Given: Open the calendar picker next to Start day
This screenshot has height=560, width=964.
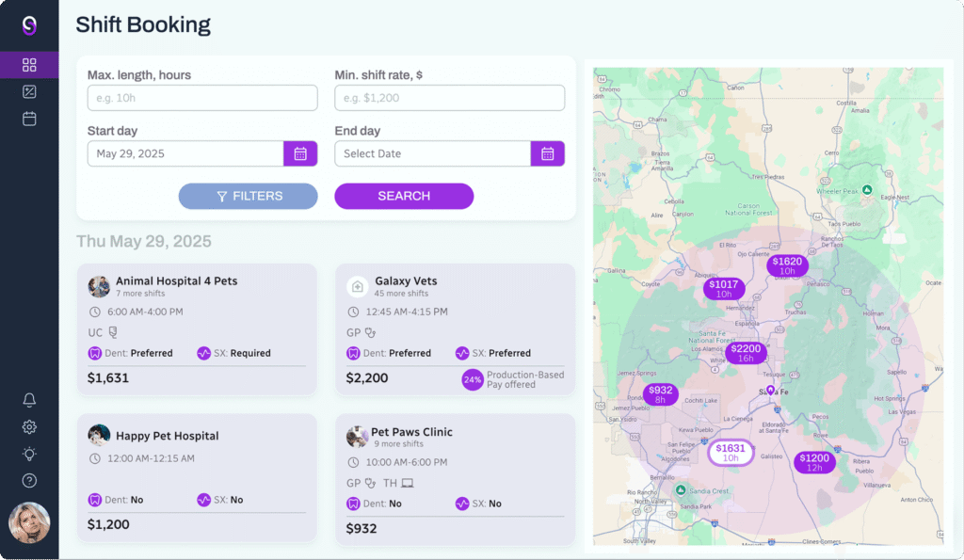Looking at the screenshot, I should (x=299, y=152).
